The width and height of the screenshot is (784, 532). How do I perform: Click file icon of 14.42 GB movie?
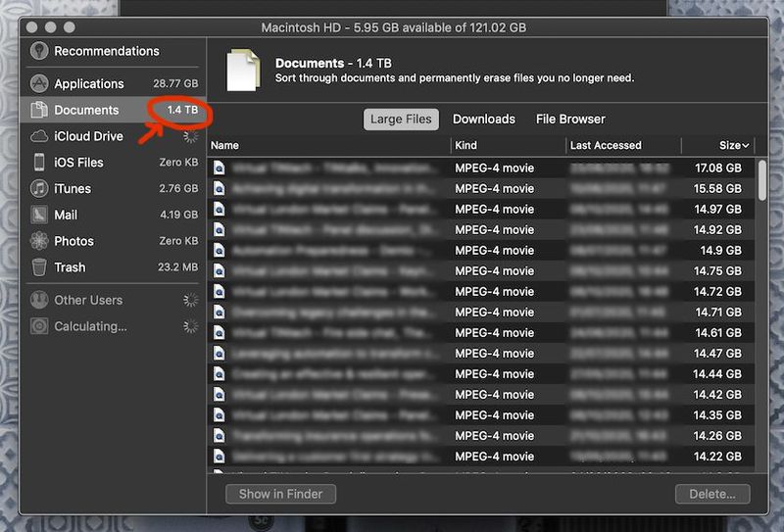(x=219, y=395)
